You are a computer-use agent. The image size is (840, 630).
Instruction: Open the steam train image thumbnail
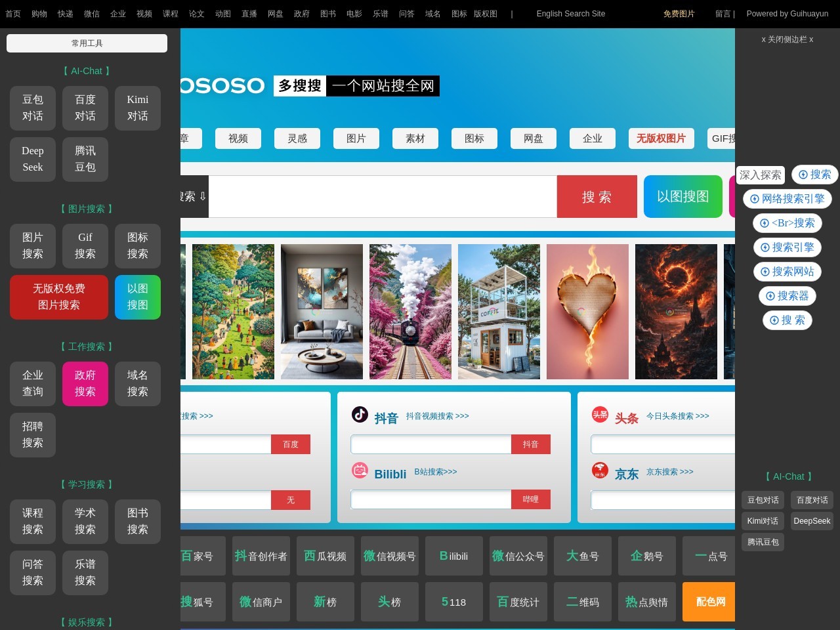[410, 312]
